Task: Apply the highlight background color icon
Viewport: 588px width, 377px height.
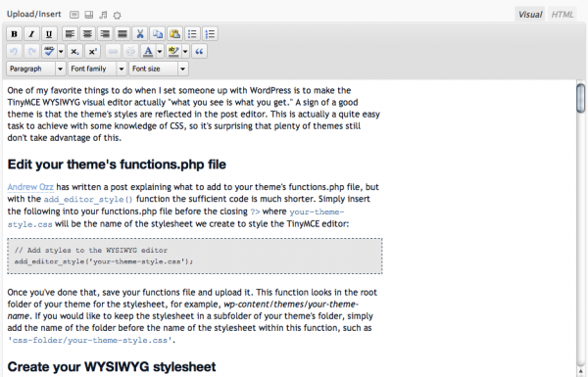Action: pyautogui.click(x=173, y=51)
